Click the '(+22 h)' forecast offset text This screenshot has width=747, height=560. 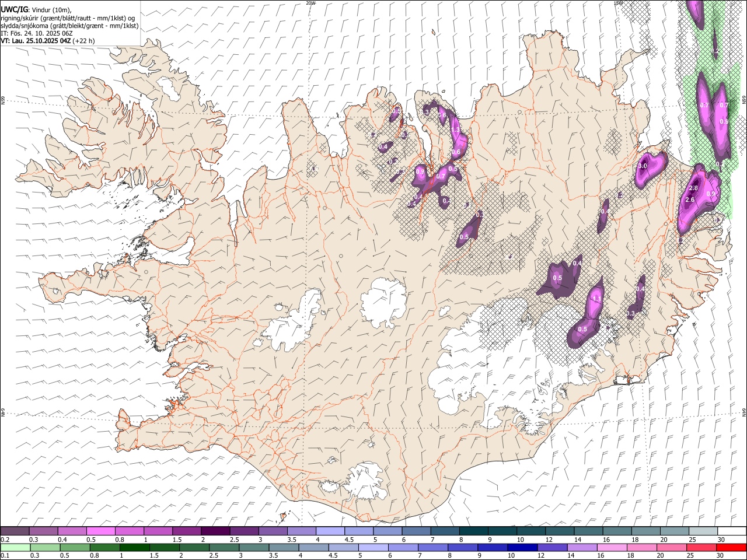tap(84, 41)
